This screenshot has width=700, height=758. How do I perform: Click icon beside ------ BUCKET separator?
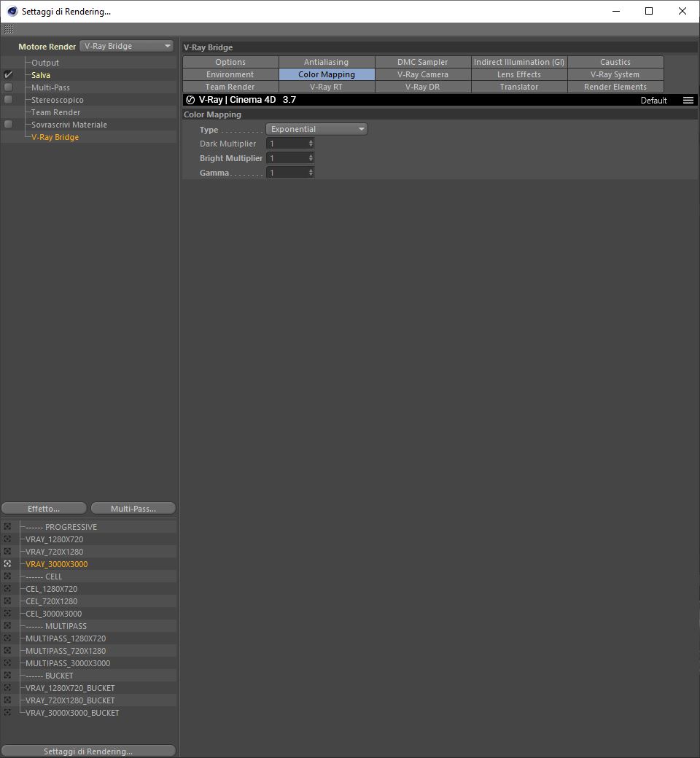point(7,676)
